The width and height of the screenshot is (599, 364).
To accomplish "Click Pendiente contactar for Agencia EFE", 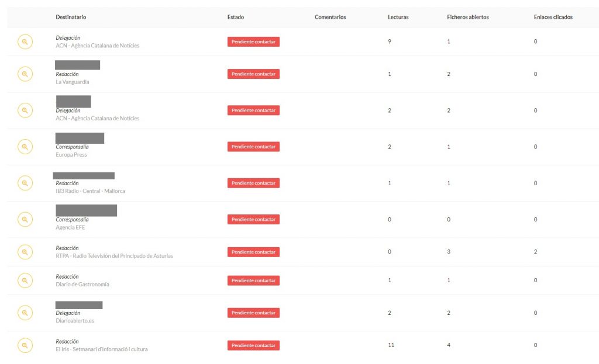I will click(x=253, y=220).
